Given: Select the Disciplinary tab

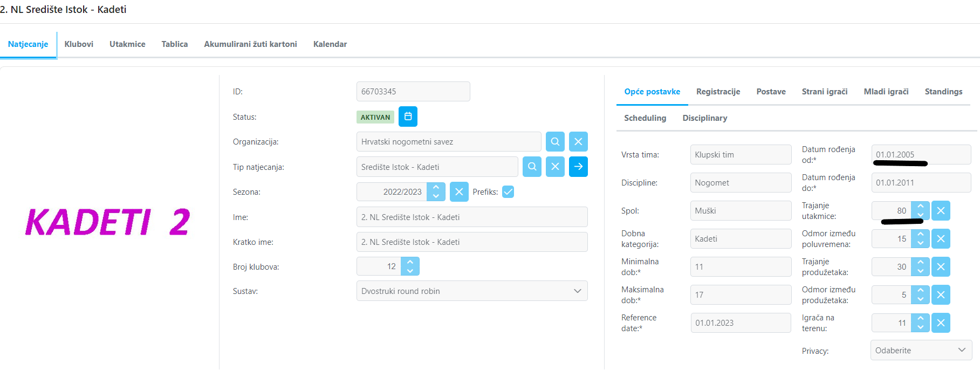Looking at the screenshot, I should [704, 118].
